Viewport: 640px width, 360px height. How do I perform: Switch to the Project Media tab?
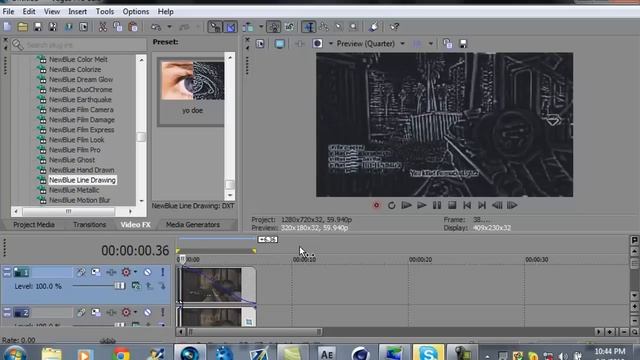(34, 224)
